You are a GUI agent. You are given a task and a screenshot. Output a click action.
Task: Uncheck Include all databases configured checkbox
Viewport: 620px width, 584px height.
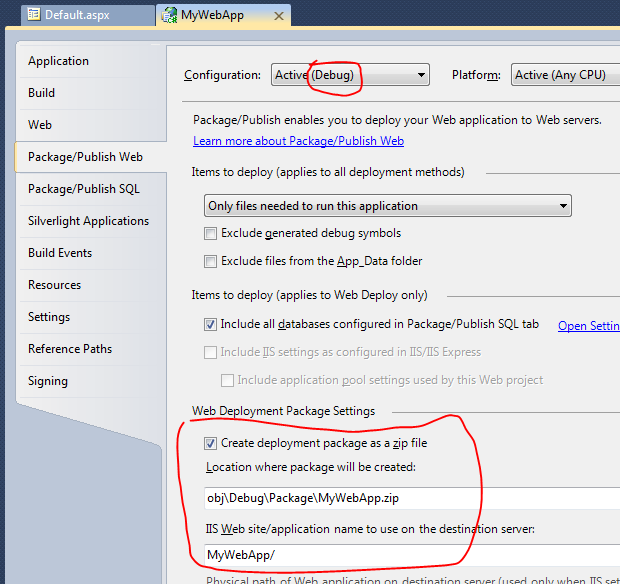click(x=210, y=325)
